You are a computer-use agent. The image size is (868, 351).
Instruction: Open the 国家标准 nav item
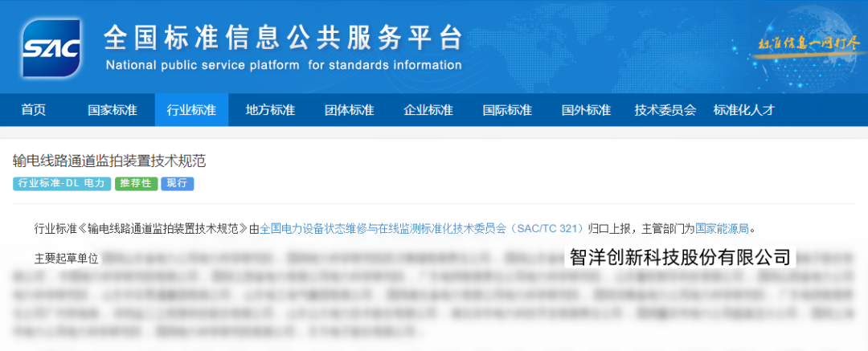pos(112,109)
